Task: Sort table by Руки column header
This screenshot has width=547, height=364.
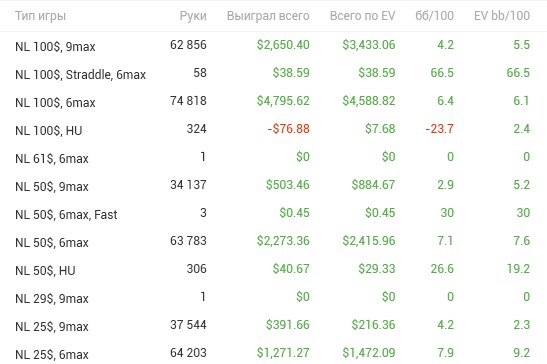Action: tap(193, 16)
